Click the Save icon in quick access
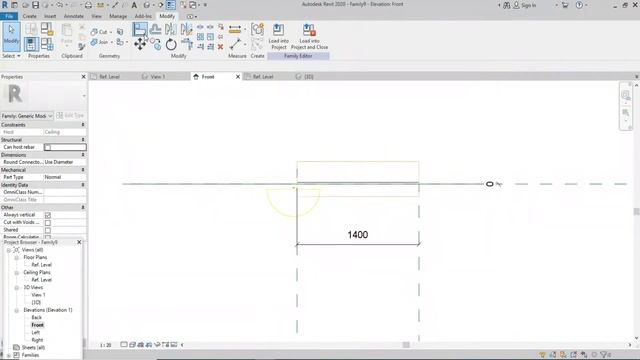The image size is (640, 360). 36,5
